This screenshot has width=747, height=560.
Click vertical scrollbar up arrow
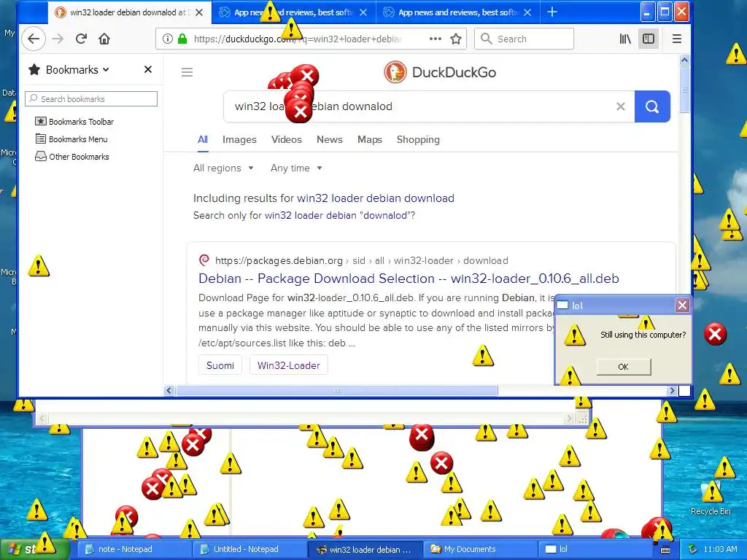(x=684, y=60)
